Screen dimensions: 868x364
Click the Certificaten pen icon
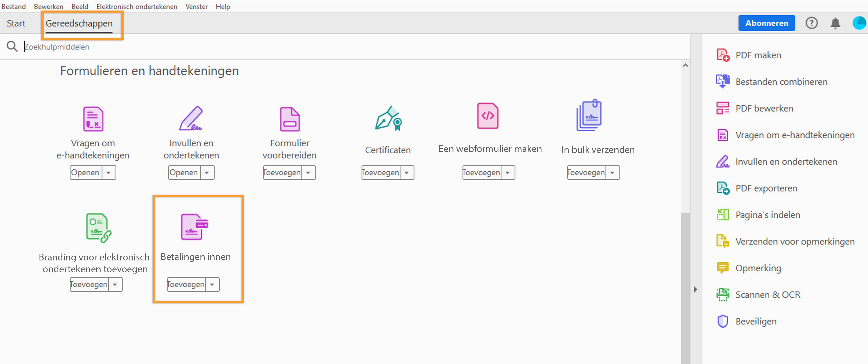388,118
